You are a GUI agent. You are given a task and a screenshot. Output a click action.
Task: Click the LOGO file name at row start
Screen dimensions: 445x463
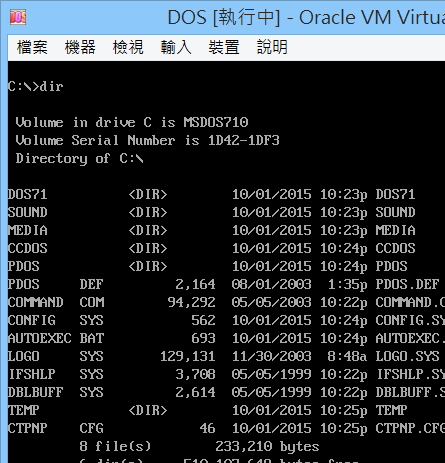tap(24, 356)
